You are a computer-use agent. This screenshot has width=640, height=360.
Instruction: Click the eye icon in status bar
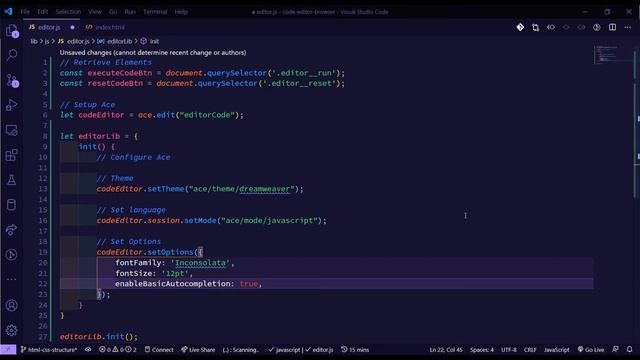(x=88, y=349)
